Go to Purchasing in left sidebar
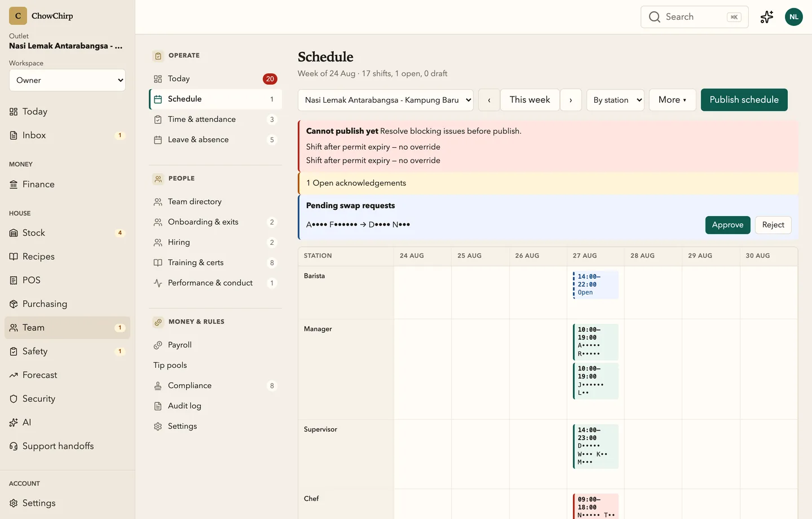This screenshot has height=519, width=812. click(67, 304)
